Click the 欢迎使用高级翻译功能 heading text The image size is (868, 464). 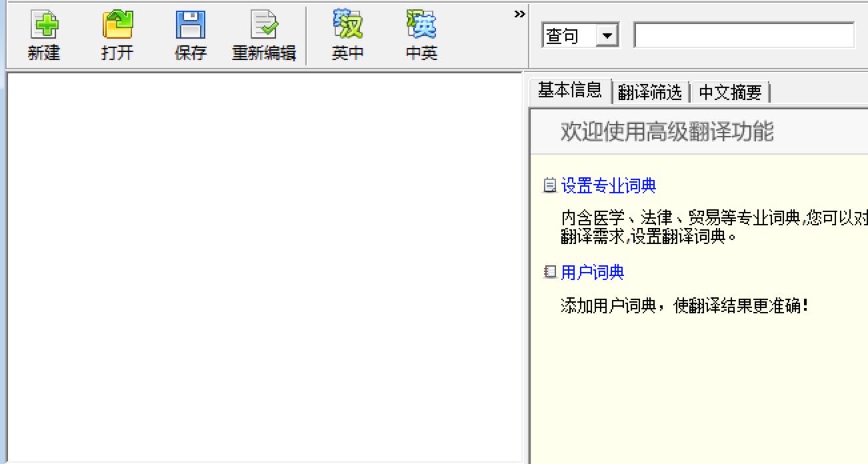click(667, 132)
